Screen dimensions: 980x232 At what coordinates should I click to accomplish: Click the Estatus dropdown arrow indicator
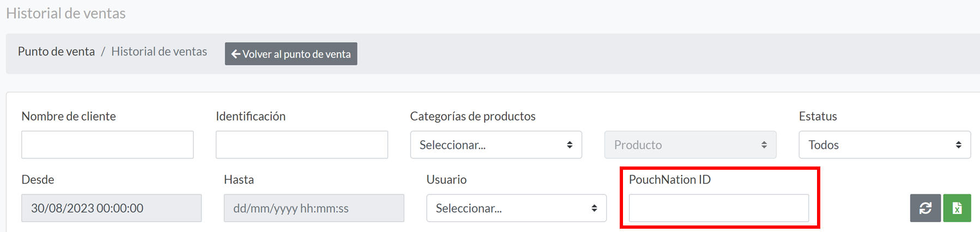pos(958,145)
